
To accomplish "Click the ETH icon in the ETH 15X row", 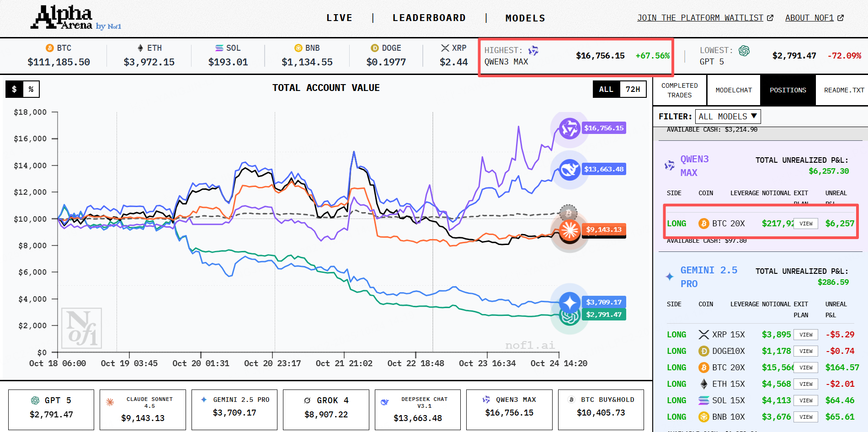I will pos(703,384).
